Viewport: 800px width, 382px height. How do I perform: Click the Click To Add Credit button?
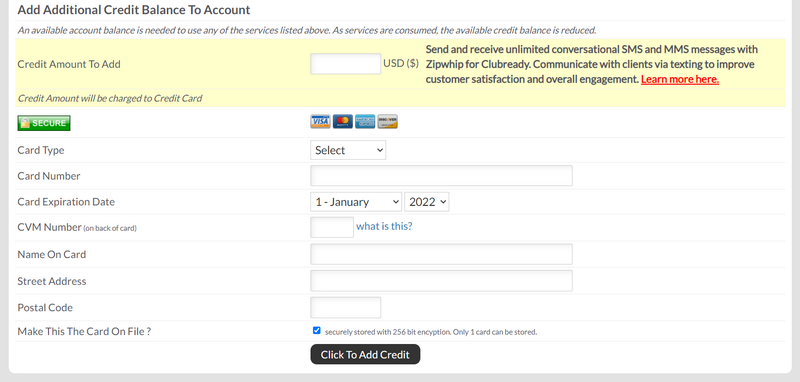[365, 354]
